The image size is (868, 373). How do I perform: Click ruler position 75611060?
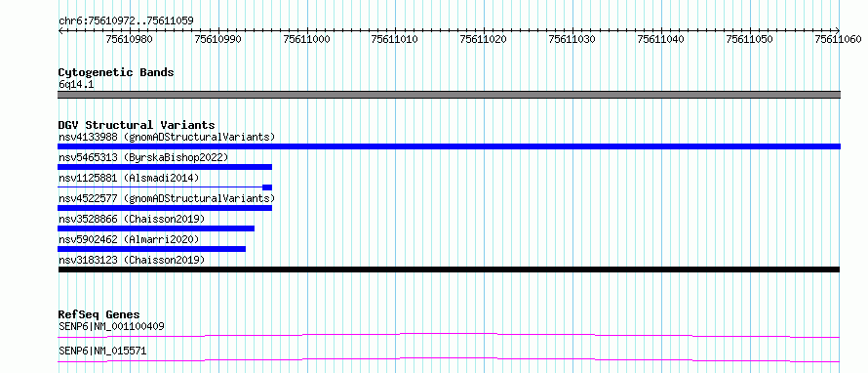click(838, 39)
